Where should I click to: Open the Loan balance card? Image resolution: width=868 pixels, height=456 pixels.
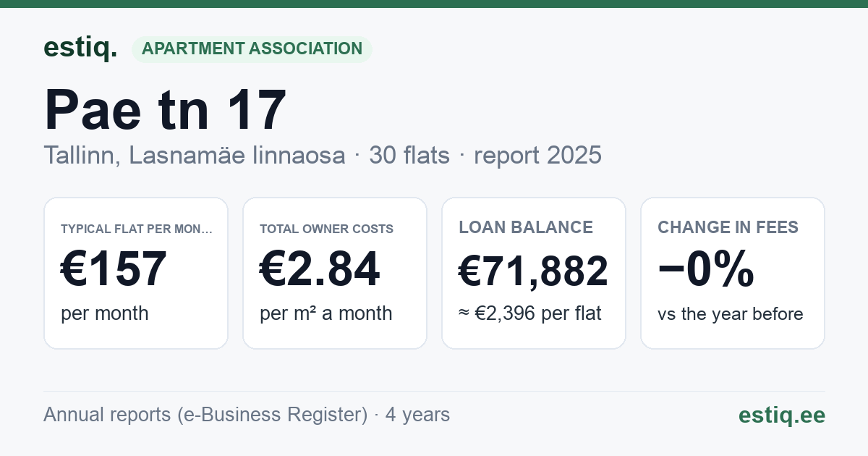coord(534,273)
